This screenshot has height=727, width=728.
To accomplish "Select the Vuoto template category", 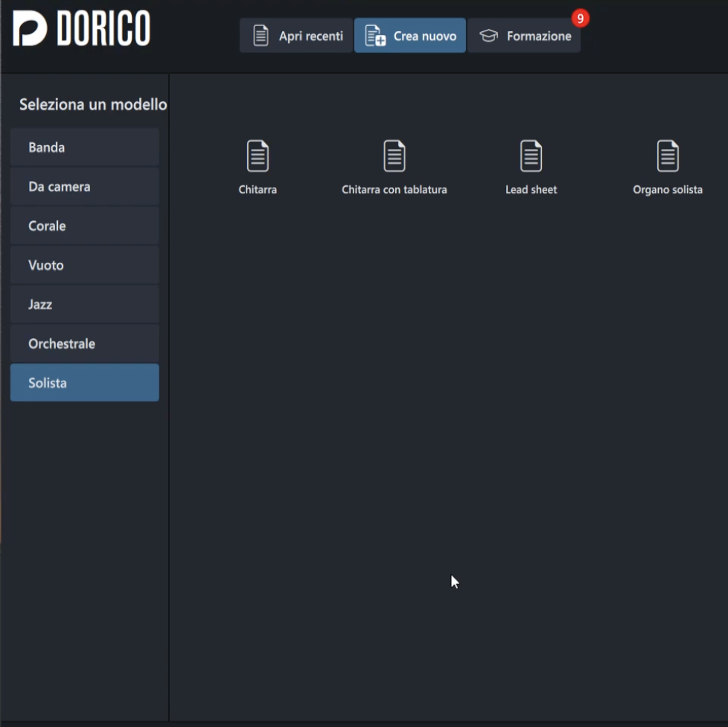I will pyautogui.click(x=85, y=265).
